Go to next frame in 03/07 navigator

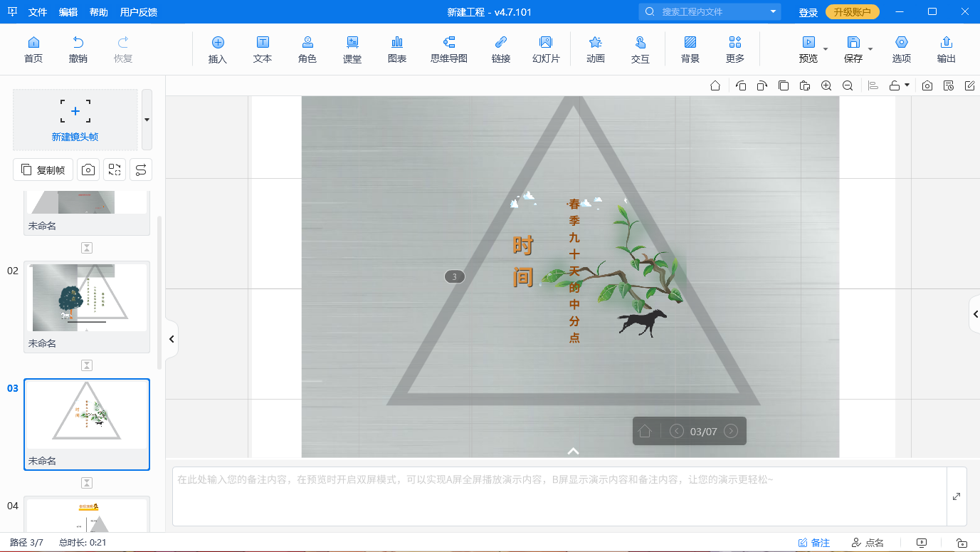point(731,431)
